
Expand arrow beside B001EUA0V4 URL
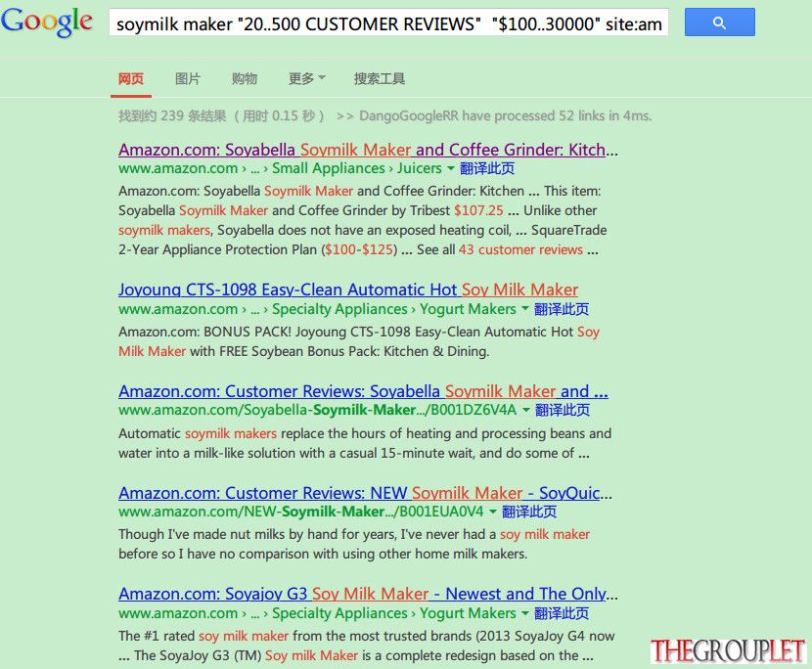tap(492, 512)
